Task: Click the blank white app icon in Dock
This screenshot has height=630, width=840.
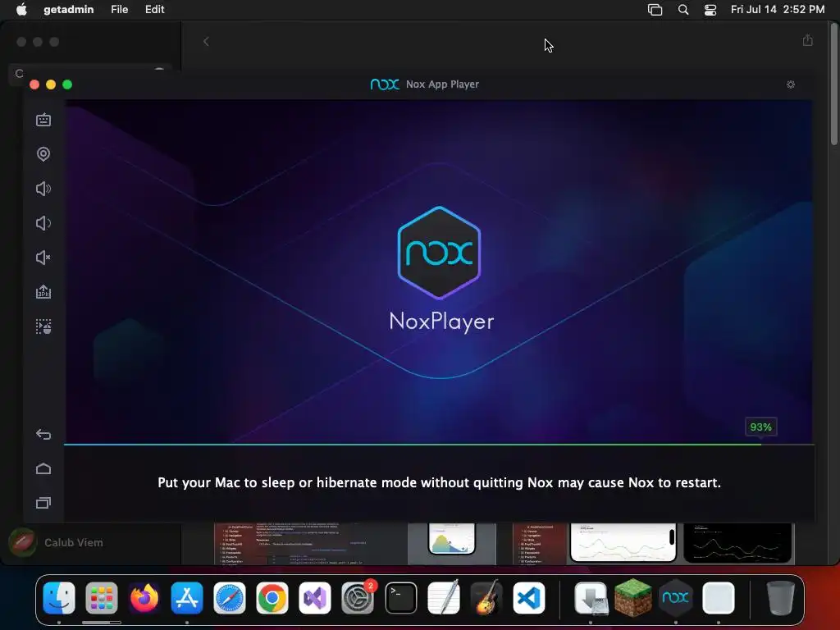Action: pyautogui.click(x=719, y=597)
